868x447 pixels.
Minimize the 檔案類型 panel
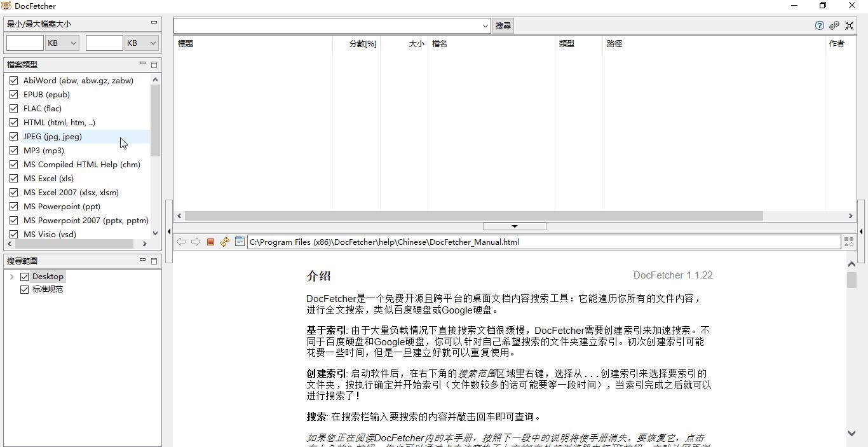point(142,64)
